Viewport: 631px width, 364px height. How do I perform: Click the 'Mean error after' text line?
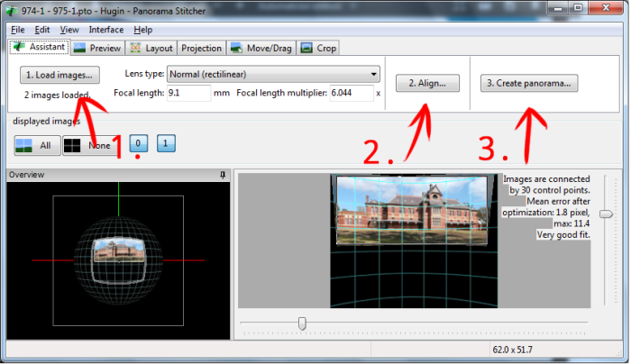point(558,202)
